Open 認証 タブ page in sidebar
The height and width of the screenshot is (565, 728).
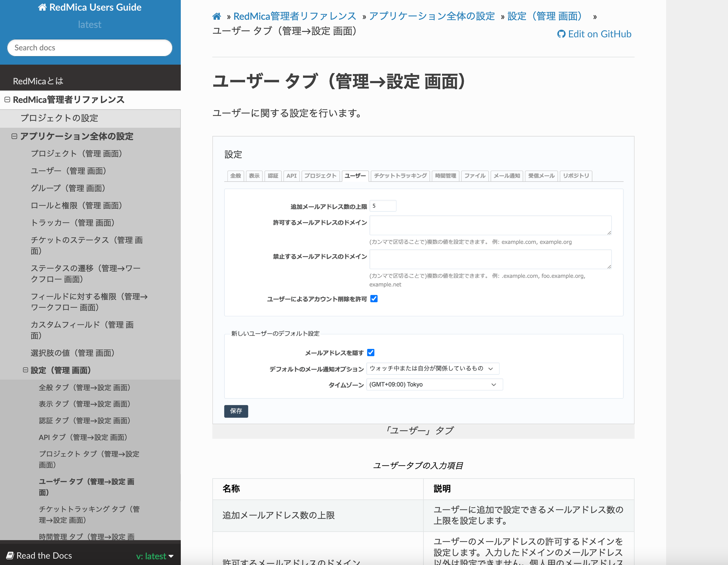tap(84, 421)
